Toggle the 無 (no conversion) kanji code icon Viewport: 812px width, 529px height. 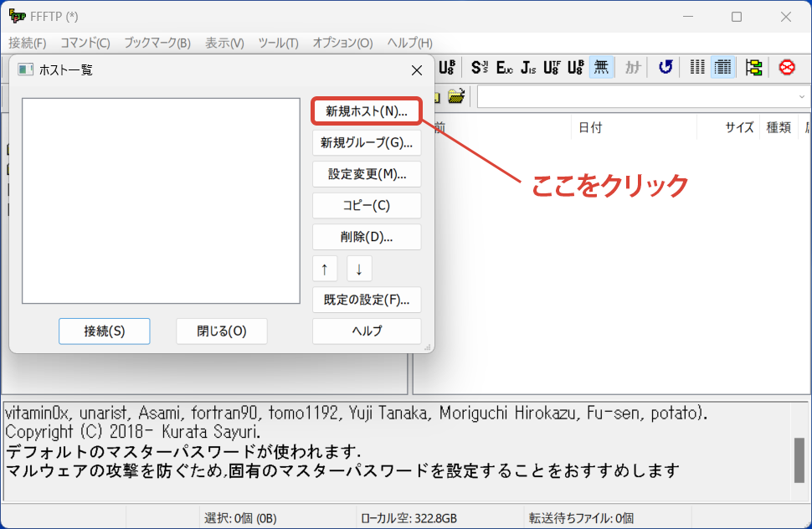(x=601, y=67)
